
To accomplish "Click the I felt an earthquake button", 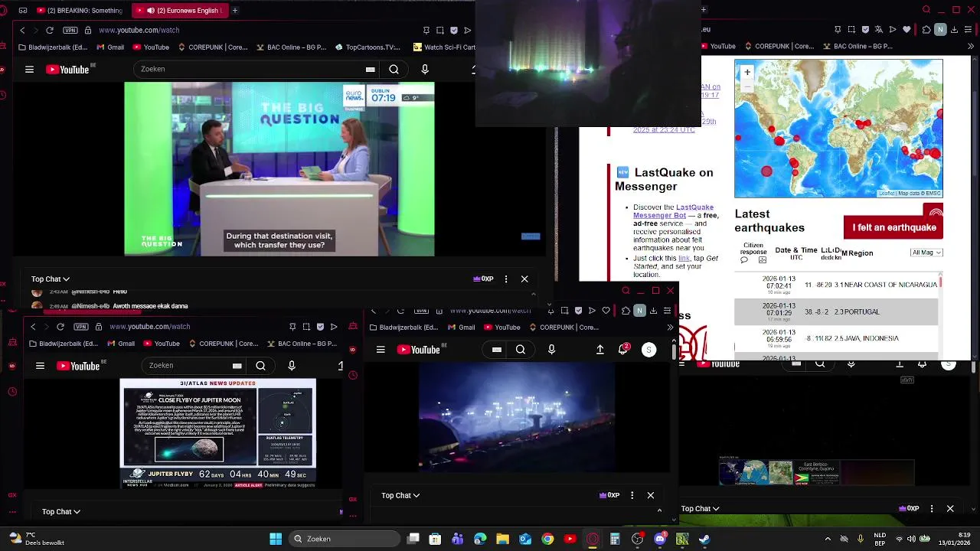I will pos(893,227).
